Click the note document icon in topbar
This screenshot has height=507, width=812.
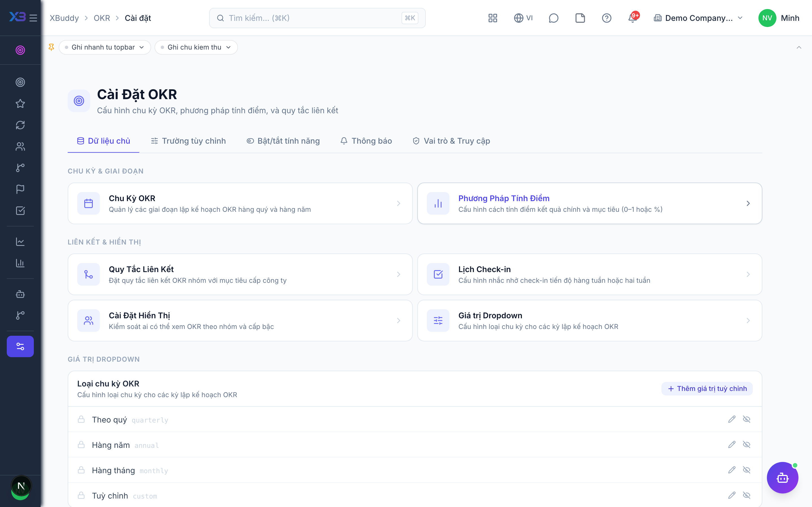click(580, 18)
